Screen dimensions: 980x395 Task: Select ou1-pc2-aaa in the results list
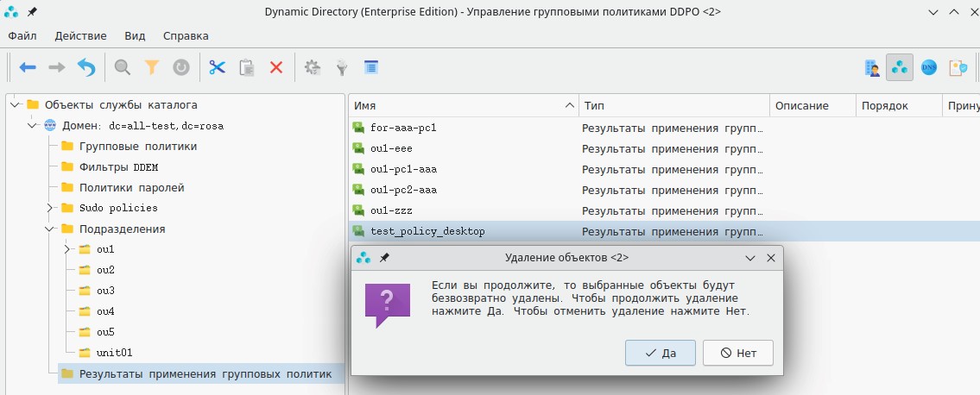point(403,190)
